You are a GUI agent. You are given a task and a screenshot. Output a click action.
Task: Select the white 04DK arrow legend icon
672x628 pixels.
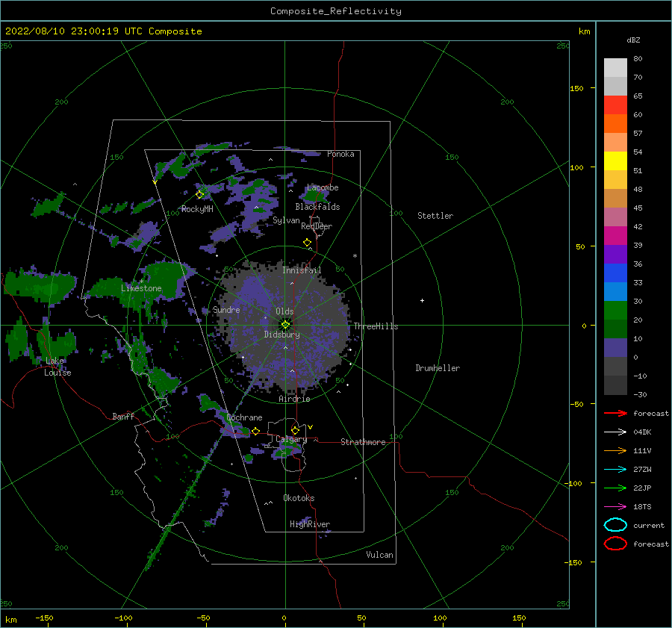click(x=615, y=432)
